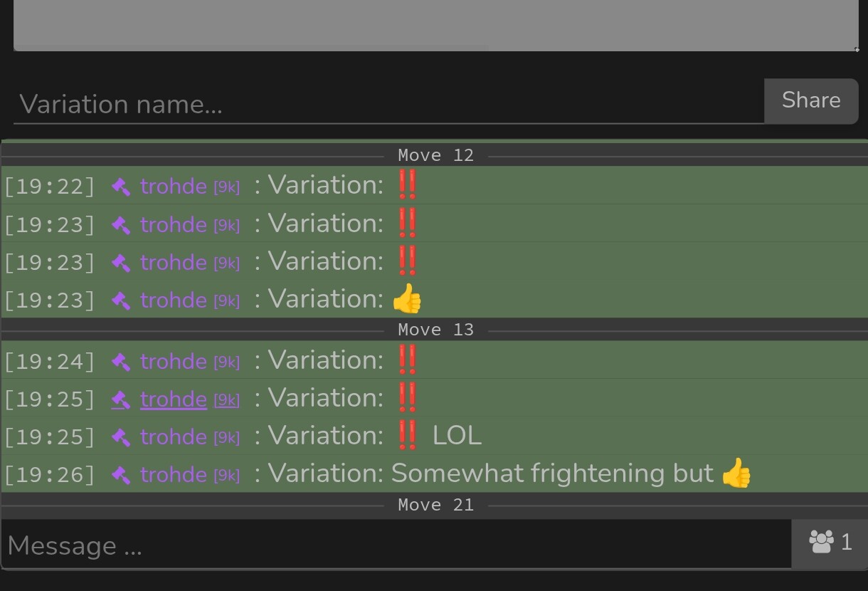Click into the Message chat input
The image size is (868, 591).
click(396, 545)
